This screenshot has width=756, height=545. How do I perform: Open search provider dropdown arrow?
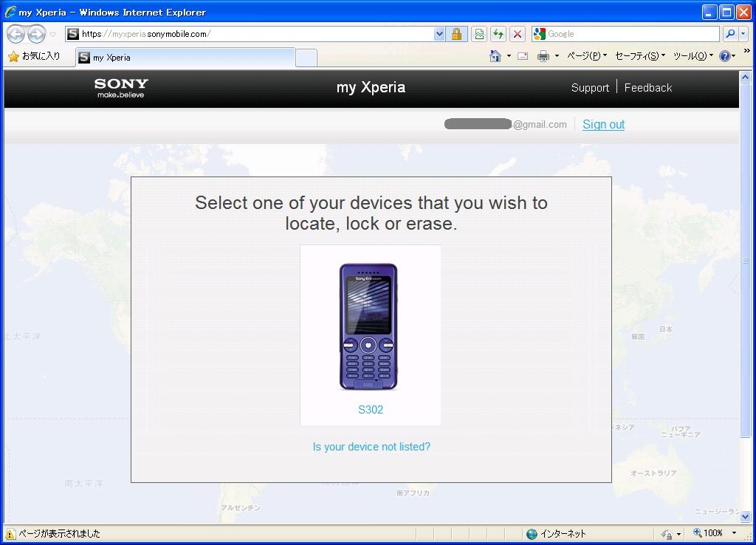click(x=743, y=34)
